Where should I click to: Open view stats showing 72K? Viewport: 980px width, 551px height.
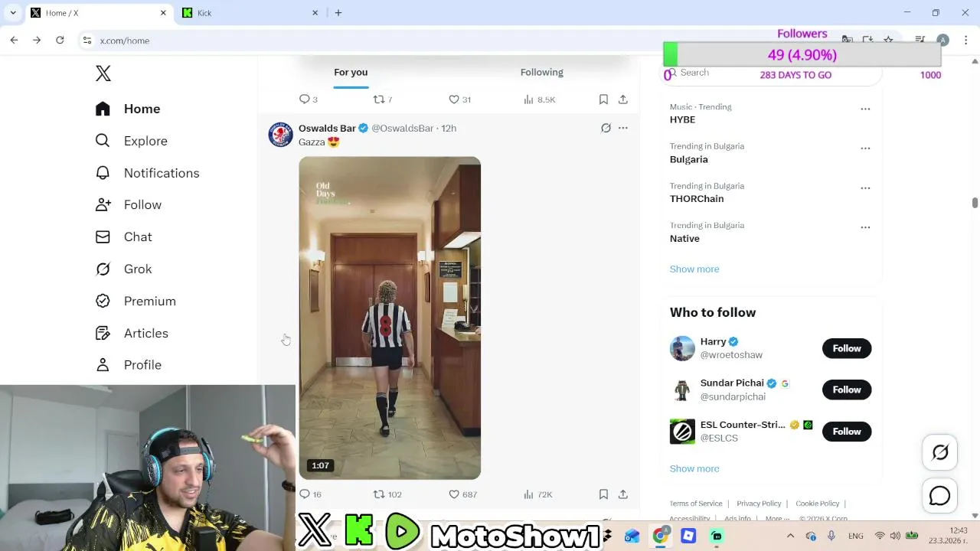[x=537, y=494]
